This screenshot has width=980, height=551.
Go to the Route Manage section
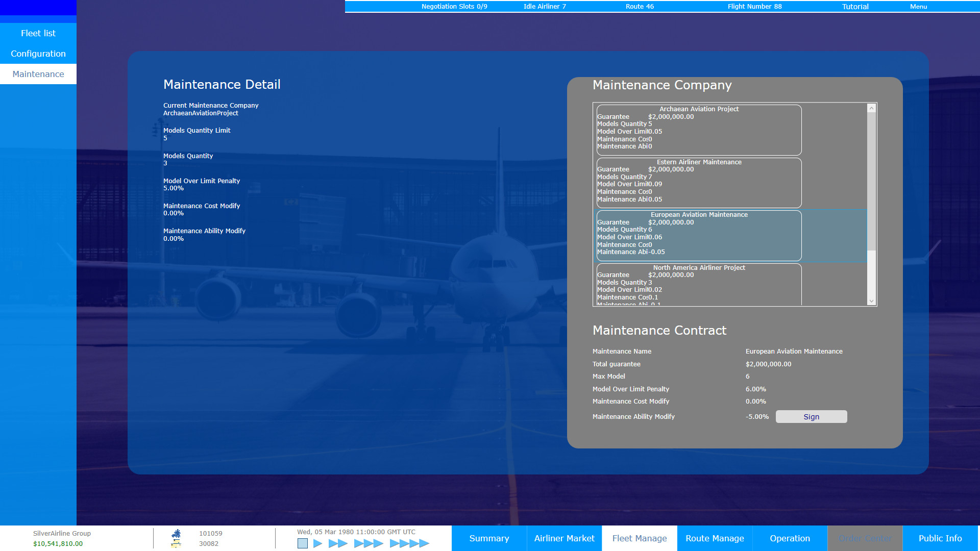coord(715,538)
